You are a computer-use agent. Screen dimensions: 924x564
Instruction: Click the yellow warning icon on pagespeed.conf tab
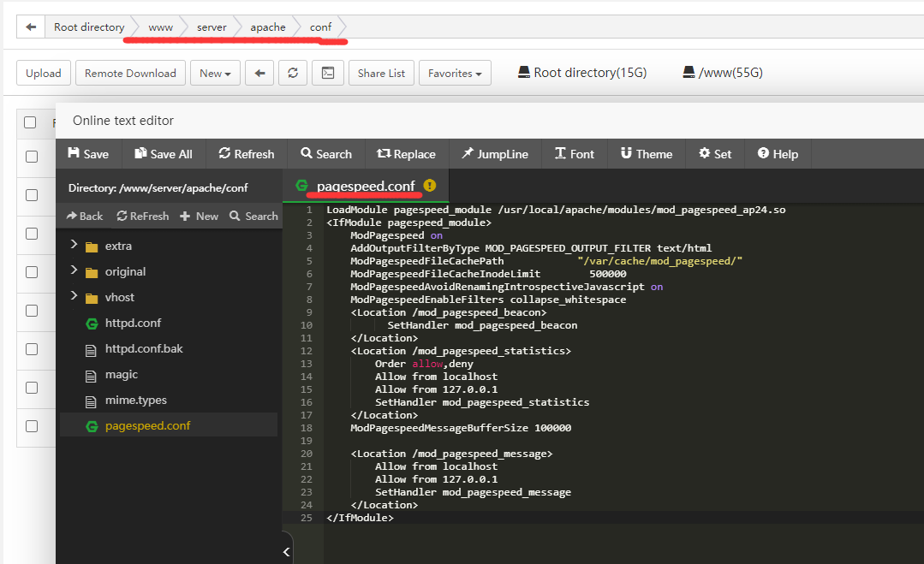pyautogui.click(x=430, y=186)
